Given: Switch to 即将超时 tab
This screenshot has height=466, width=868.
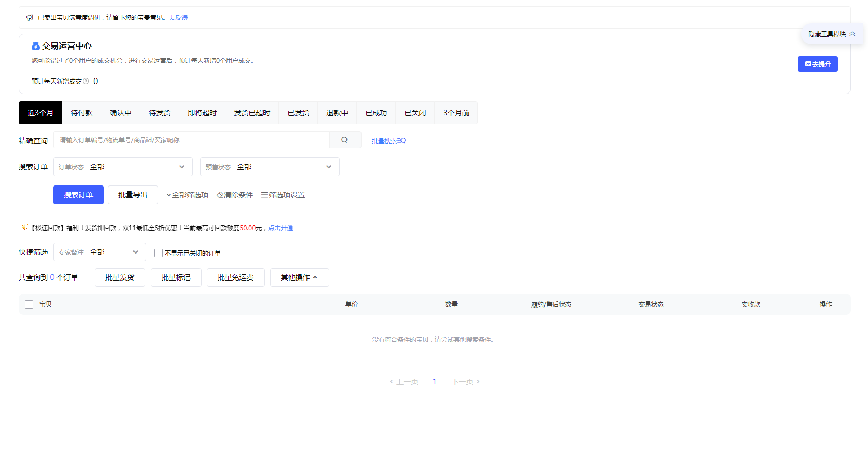Looking at the screenshot, I should [202, 113].
